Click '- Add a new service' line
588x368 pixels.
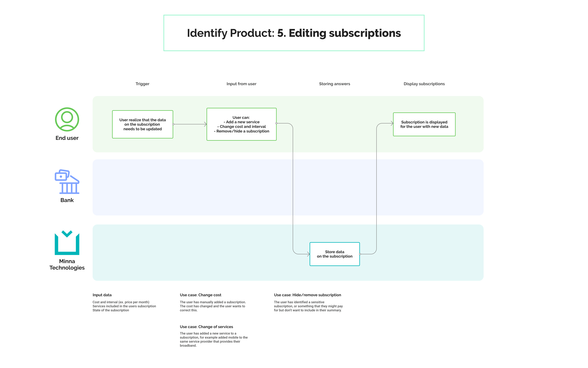pyautogui.click(x=241, y=122)
